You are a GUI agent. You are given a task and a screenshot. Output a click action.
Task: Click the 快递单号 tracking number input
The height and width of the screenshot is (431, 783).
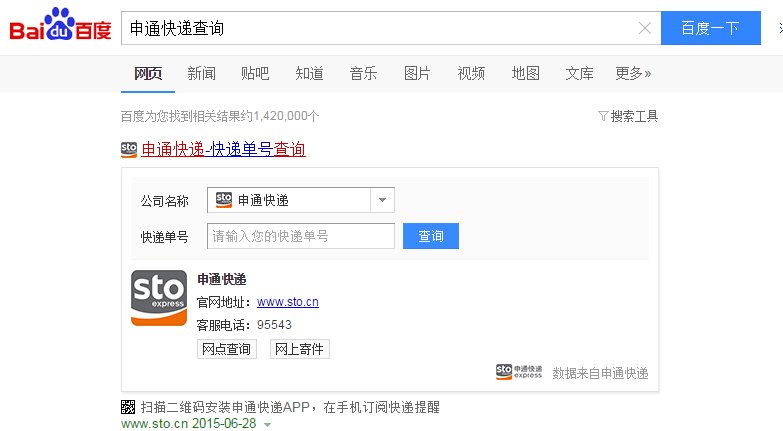(301, 236)
